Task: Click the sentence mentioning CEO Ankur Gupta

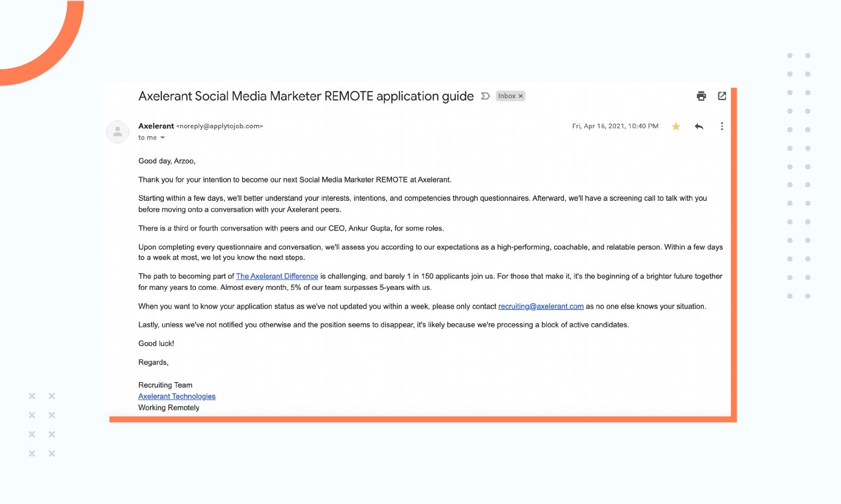Action: tap(291, 229)
